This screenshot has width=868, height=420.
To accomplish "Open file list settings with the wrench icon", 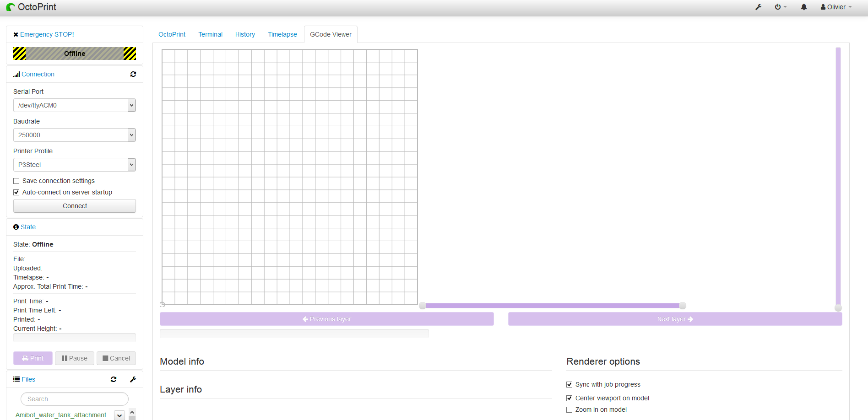I will (x=133, y=379).
